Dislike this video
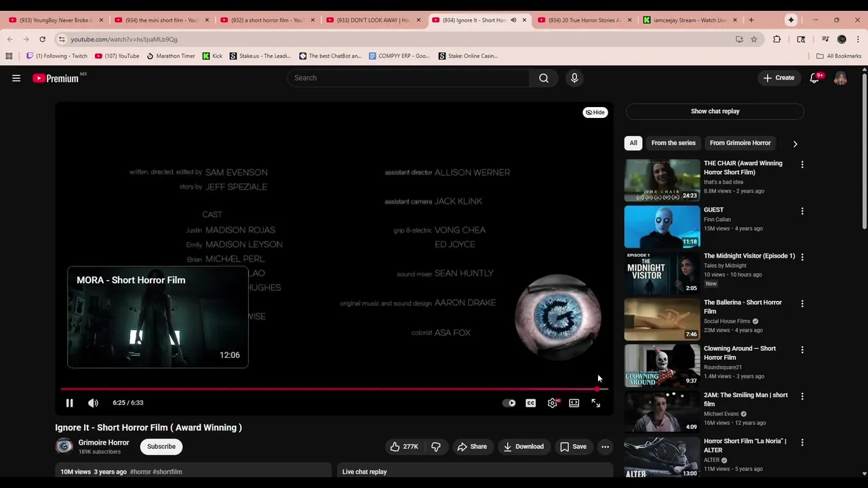The width and height of the screenshot is (868, 488). tap(436, 447)
